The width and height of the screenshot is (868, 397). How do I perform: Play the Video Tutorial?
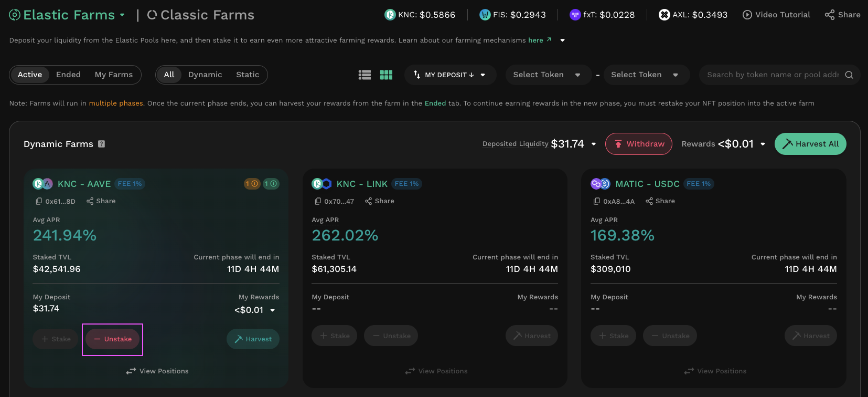click(x=776, y=15)
